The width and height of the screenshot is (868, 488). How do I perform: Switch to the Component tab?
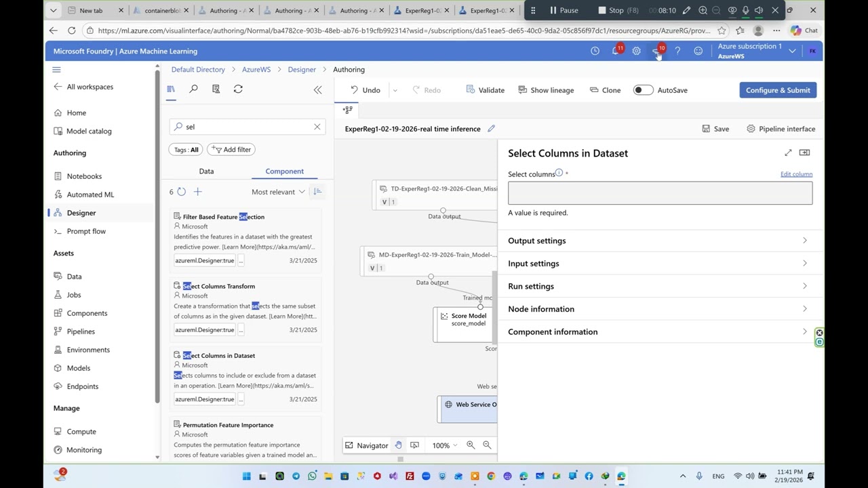(x=284, y=171)
